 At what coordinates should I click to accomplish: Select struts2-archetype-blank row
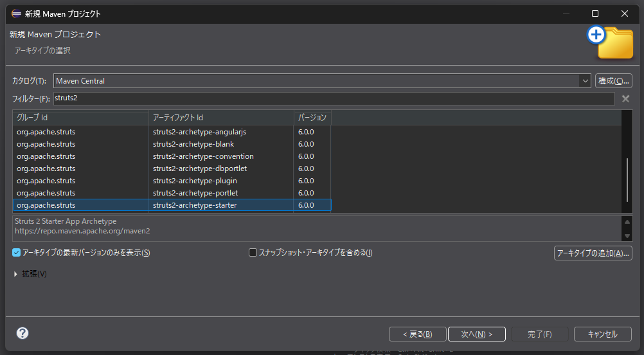click(x=172, y=144)
